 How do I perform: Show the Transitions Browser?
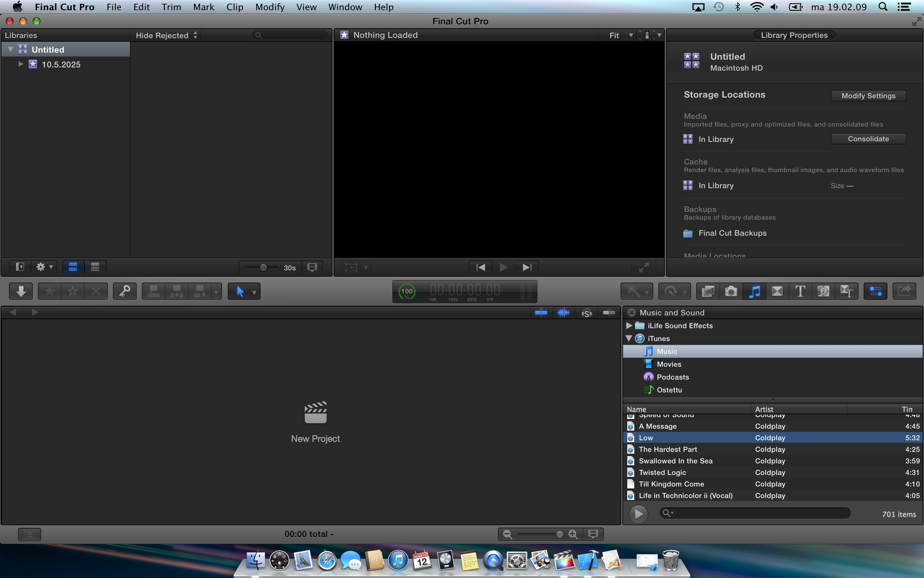(x=777, y=291)
